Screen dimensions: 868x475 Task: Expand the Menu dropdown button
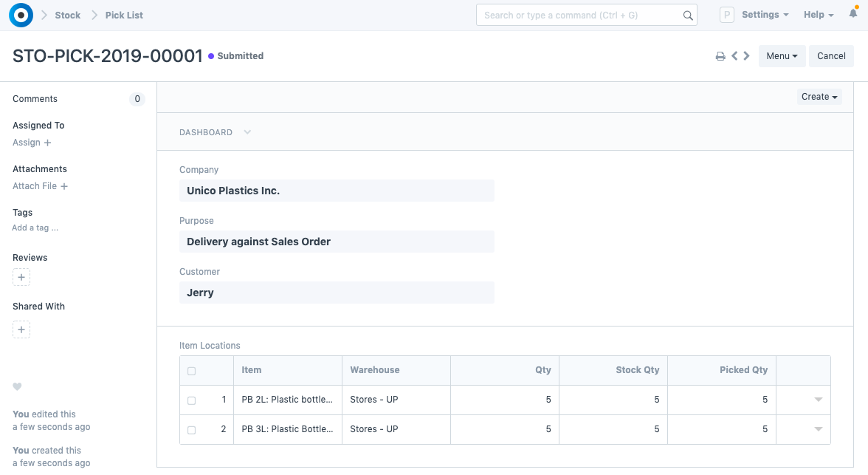782,56
